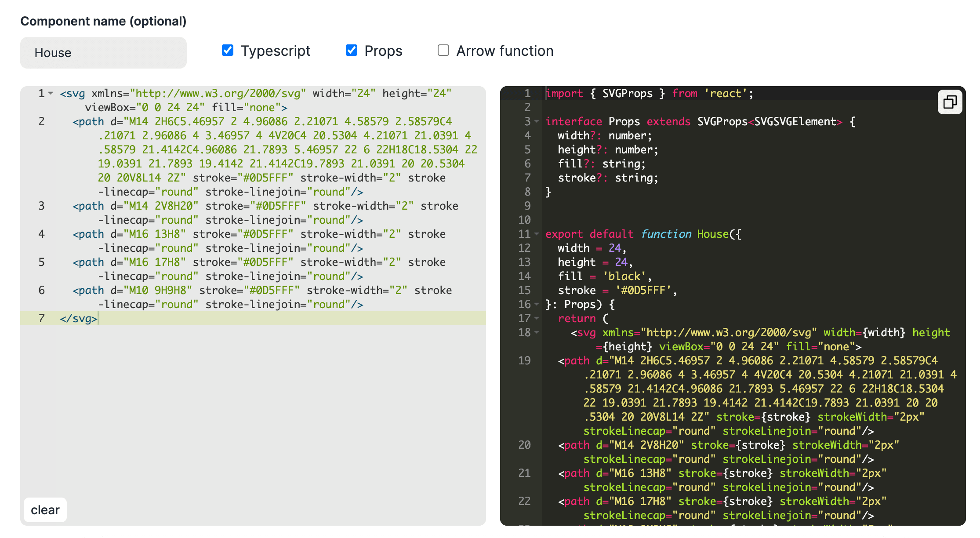Click the "fill?: string;" line in the output
This screenshot has height=538, width=980.
coord(602,164)
